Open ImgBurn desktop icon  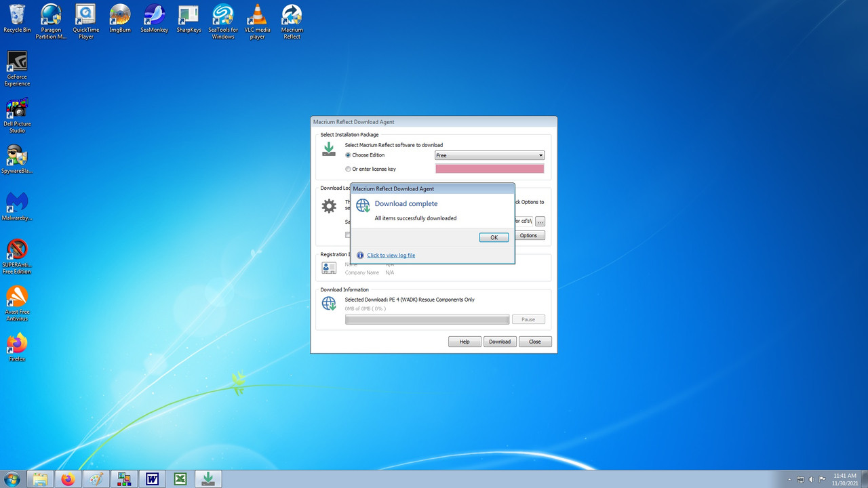click(120, 18)
